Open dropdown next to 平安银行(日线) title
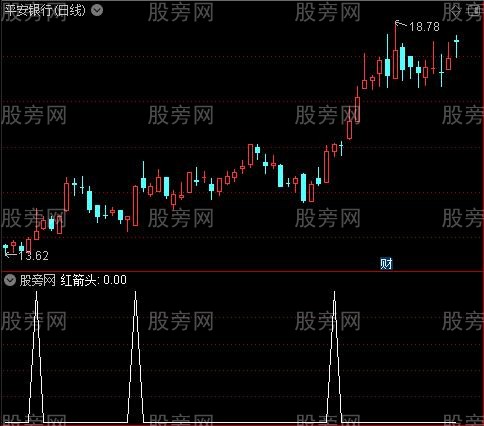Viewport: 484px width, 426px height. [97, 11]
